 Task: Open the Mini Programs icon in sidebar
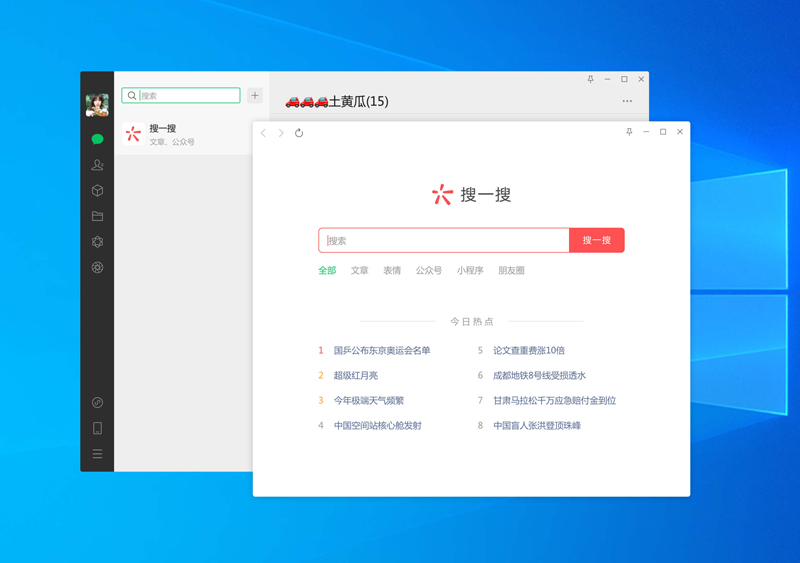(x=97, y=403)
